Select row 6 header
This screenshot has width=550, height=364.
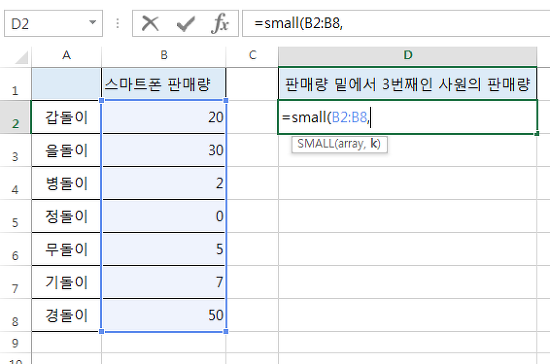[15, 249]
